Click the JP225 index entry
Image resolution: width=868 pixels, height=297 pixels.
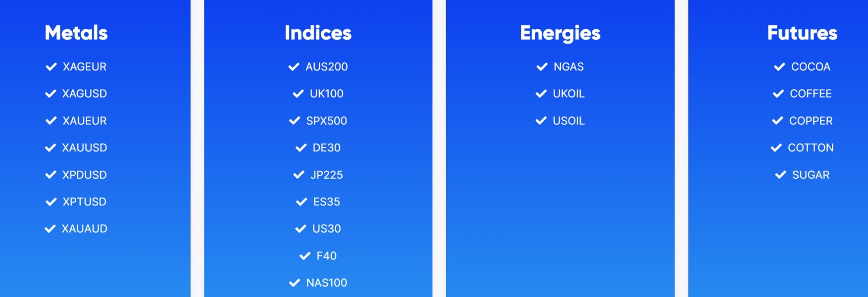point(326,175)
